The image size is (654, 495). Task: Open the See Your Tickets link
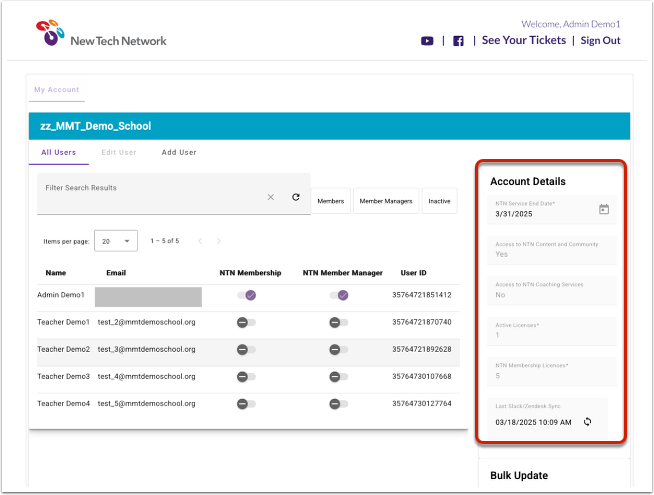point(523,41)
